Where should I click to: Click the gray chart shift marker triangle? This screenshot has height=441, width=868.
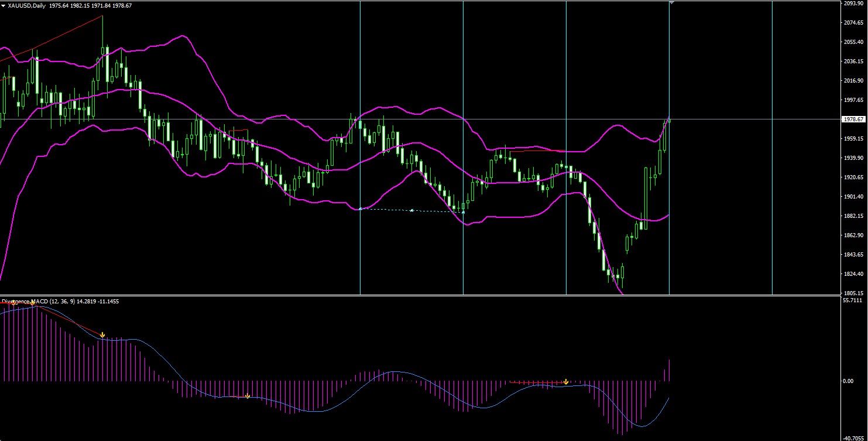(x=672, y=2)
